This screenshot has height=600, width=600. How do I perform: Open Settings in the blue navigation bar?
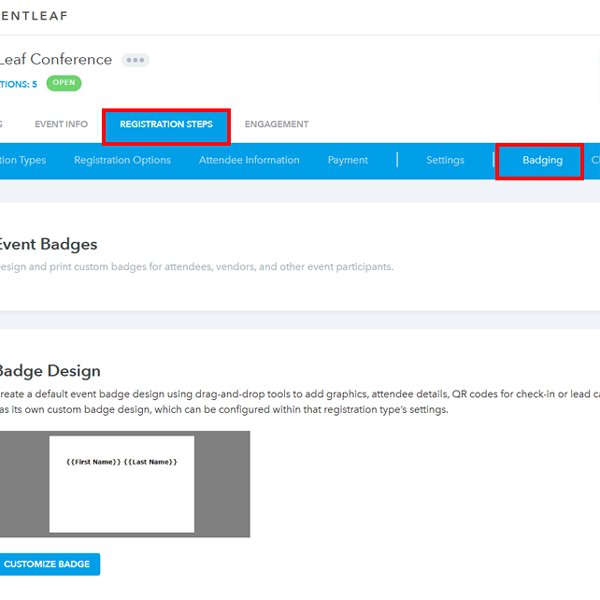[x=445, y=160]
